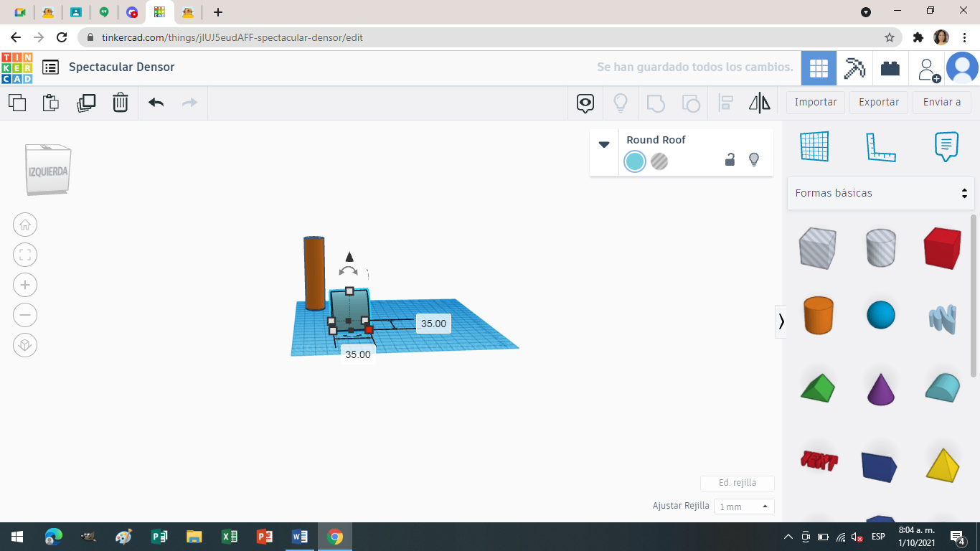Zoom out of the workplane
980x551 pixels.
click(x=25, y=315)
